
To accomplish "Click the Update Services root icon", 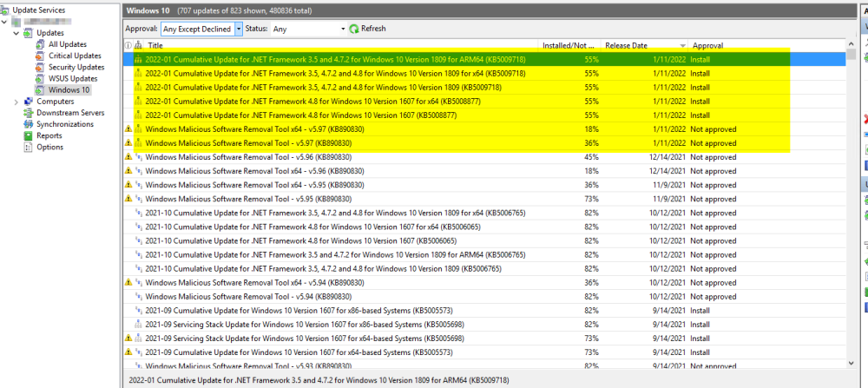I will (x=5, y=10).
